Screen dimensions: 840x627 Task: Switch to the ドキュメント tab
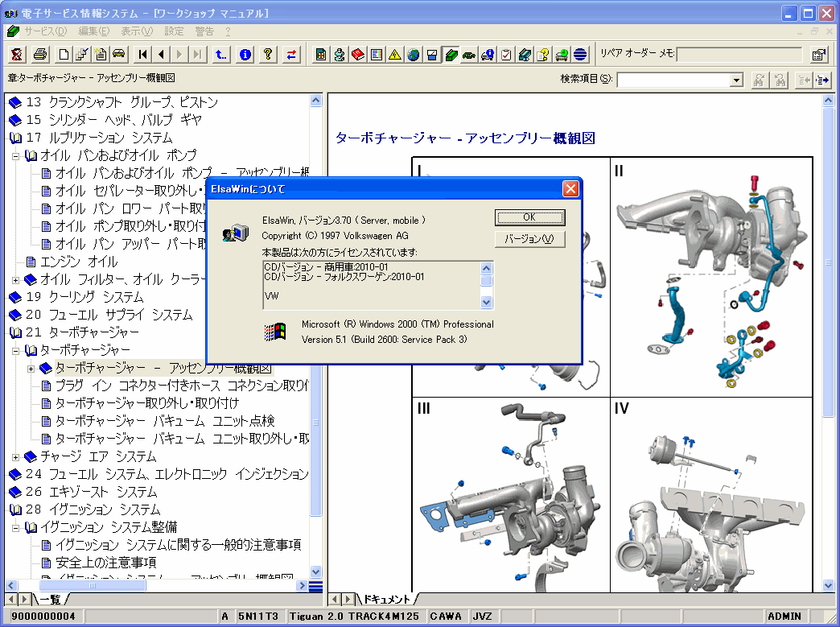[387, 599]
